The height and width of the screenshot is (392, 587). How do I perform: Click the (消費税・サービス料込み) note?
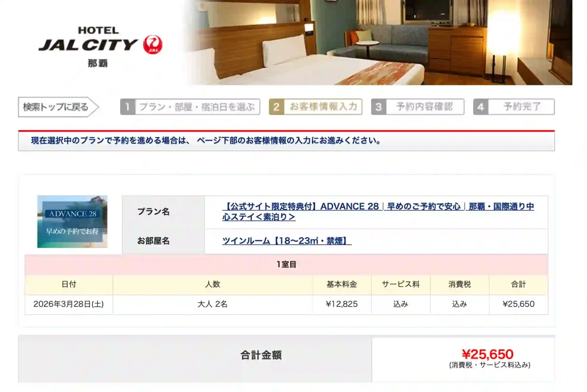490,365
